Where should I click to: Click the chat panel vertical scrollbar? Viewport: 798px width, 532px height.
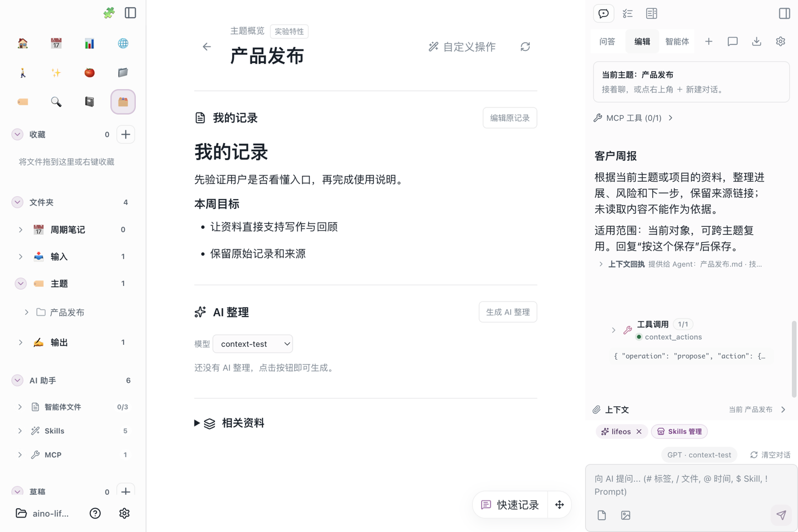click(794, 359)
